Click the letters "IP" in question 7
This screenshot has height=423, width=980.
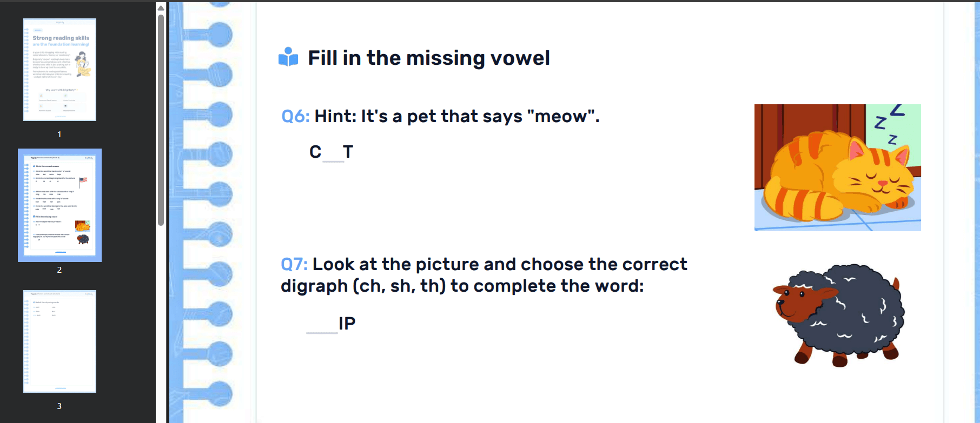tap(347, 323)
